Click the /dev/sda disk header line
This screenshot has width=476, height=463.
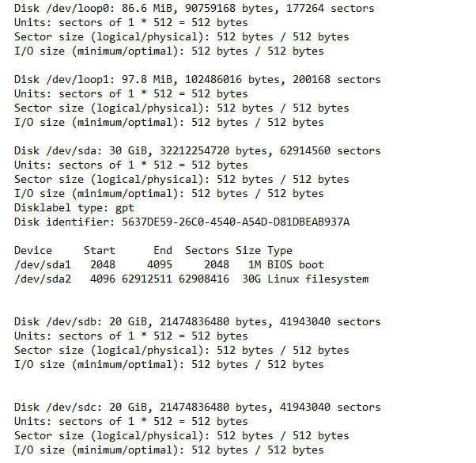tap(197, 150)
